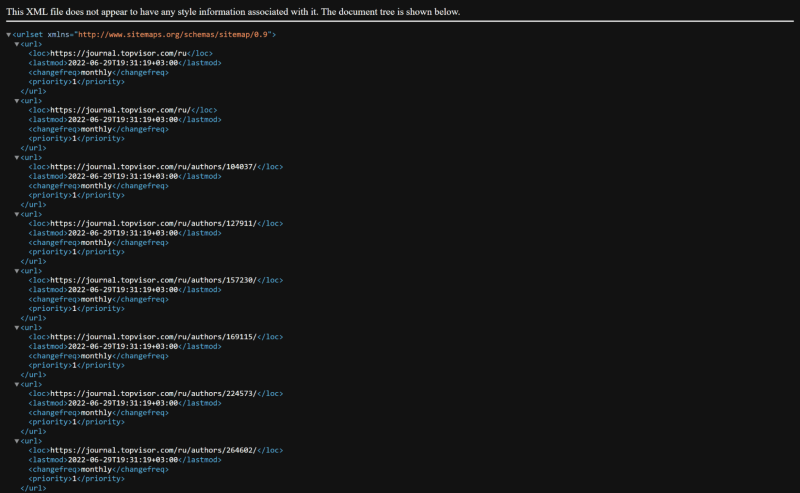The width and height of the screenshot is (800, 493).
Task: Collapse the root urlset element triangle
Action: pyautogui.click(x=9, y=35)
